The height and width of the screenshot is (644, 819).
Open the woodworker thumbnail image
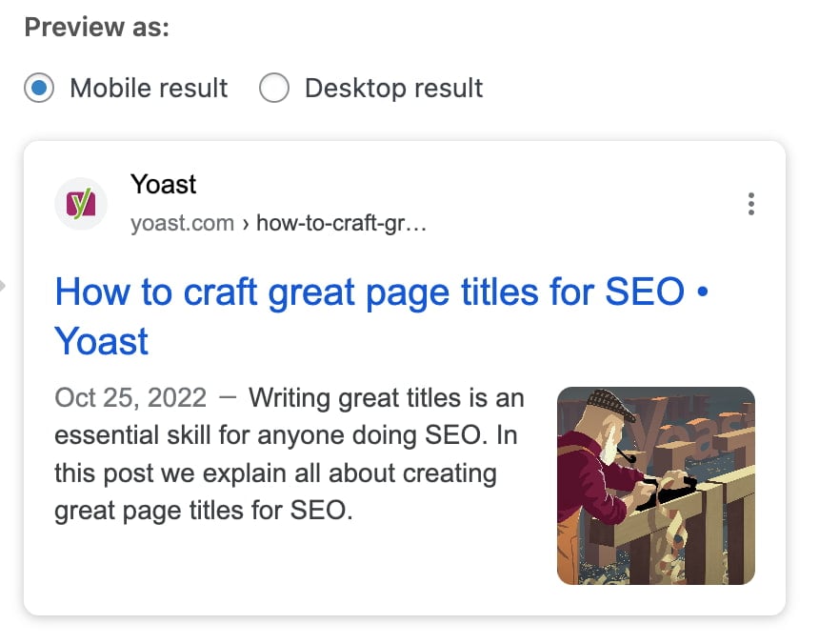tap(655, 485)
